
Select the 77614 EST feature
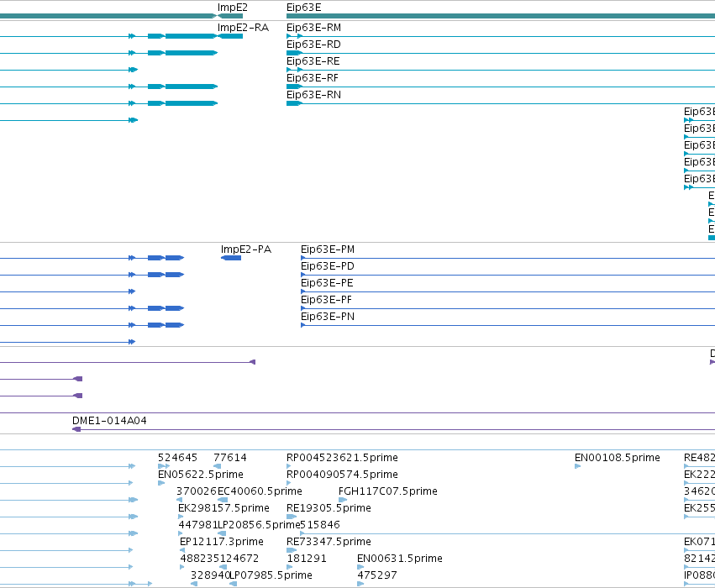218,466
